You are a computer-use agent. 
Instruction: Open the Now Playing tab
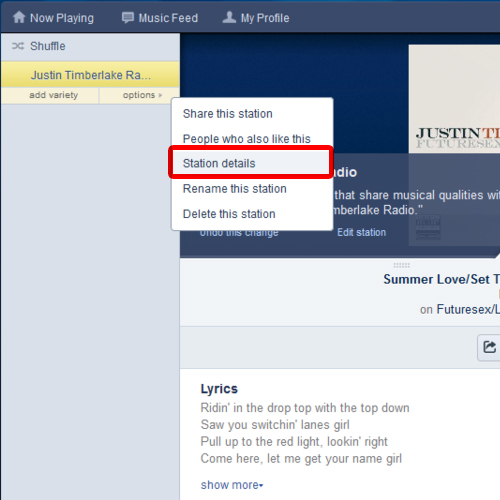point(53,18)
